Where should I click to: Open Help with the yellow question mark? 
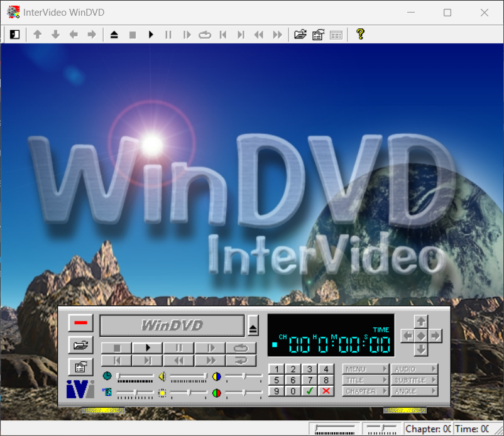point(360,34)
